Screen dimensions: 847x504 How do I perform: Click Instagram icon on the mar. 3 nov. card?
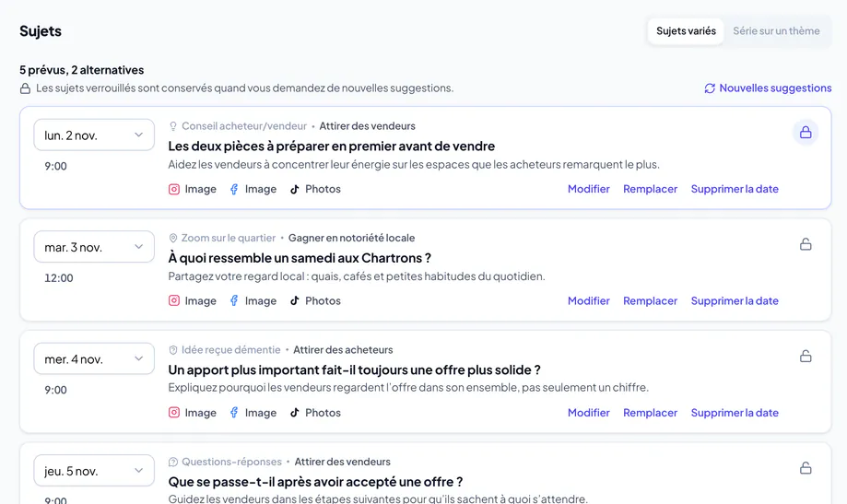tap(174, 301)
